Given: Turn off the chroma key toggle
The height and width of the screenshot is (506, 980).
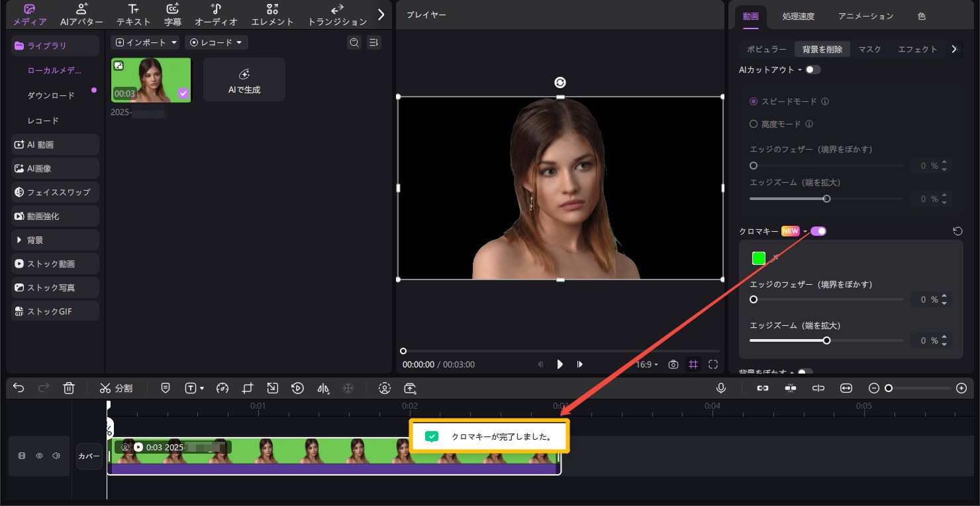Looking at the screenshot, I should coord(818,231).
